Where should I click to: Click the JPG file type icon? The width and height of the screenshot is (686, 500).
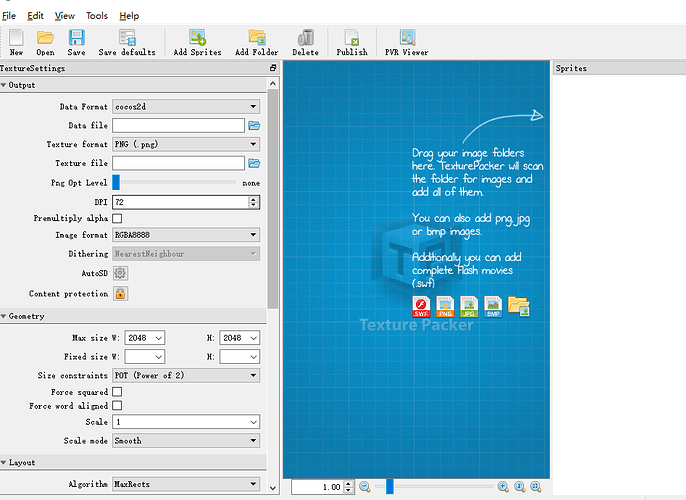tap(469, 307)
